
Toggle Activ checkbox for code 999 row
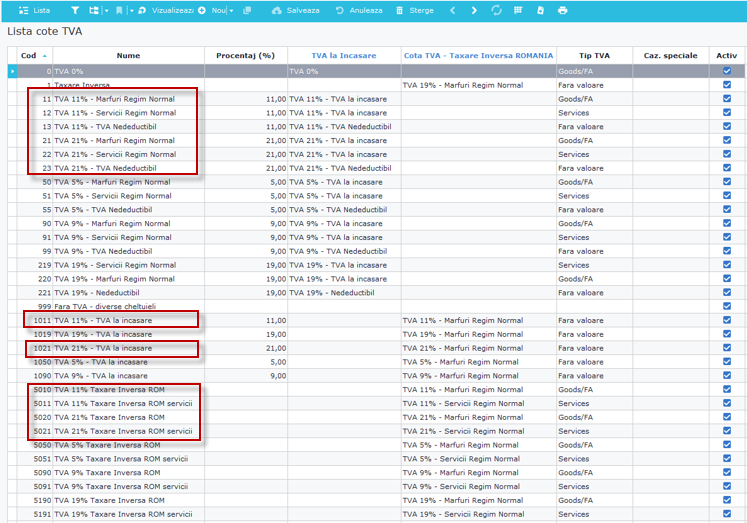[x=727, y=306]
